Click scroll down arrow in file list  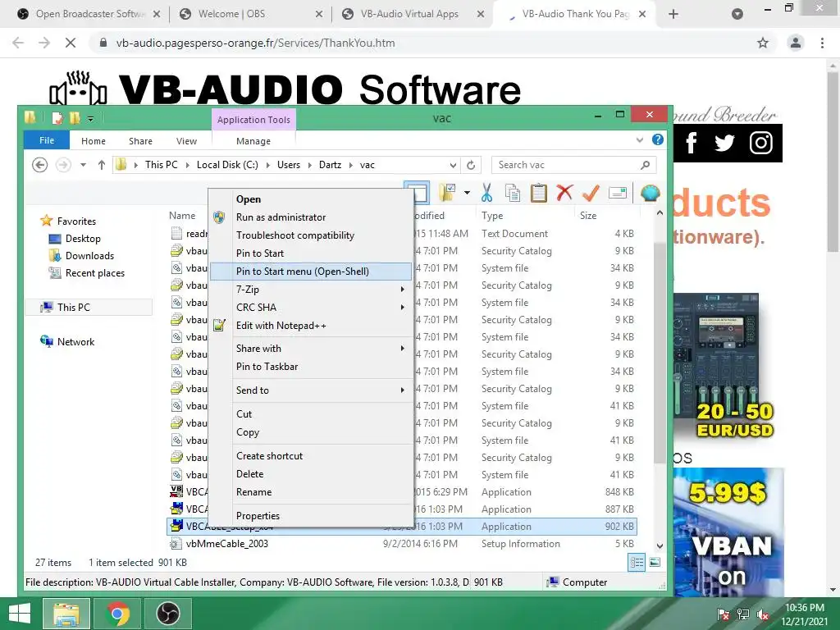pyautogui.click(x=660, y=546)
